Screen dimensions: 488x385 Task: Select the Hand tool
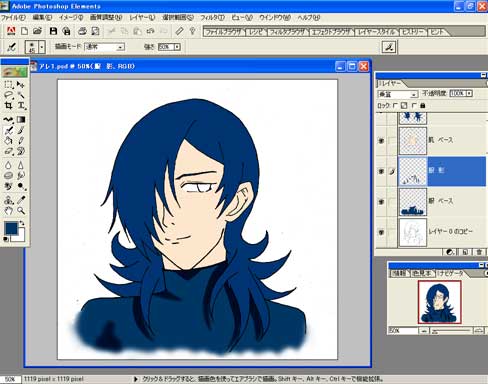pos(8,211)
